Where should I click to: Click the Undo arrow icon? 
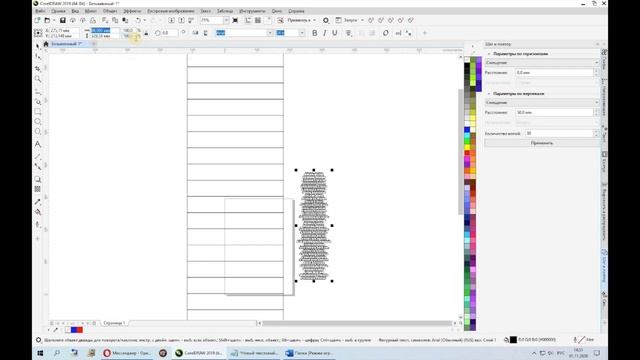138,20
